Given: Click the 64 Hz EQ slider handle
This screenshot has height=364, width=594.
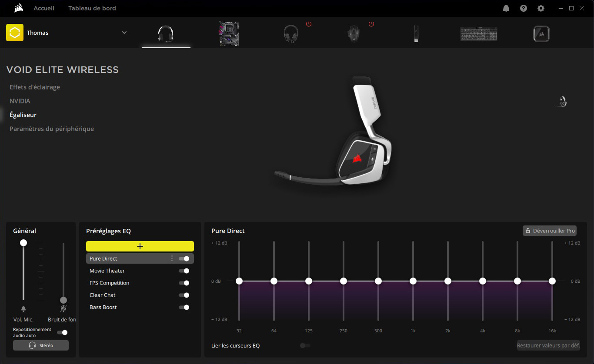Looking at the screenshot, I should [274, 281].
